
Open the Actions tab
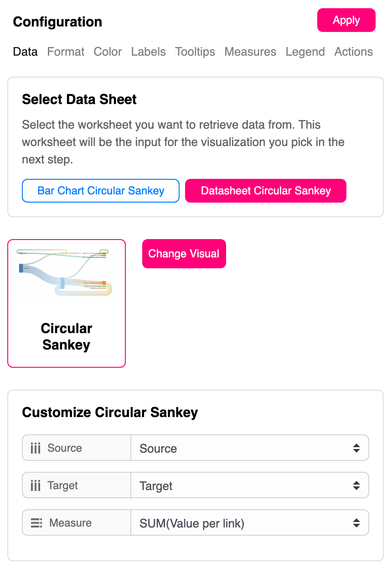[353, 52]
